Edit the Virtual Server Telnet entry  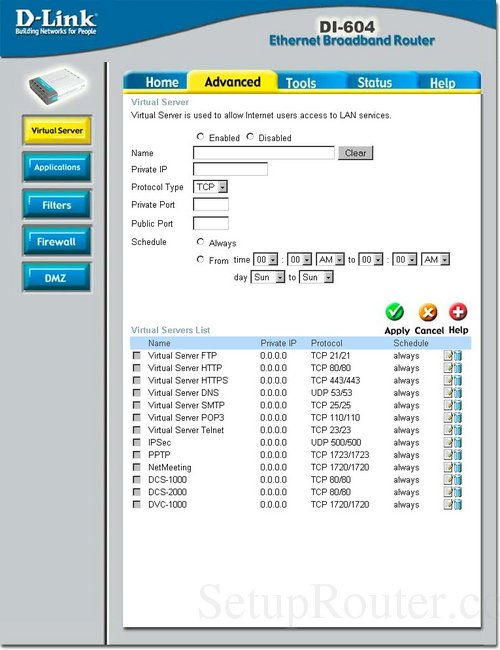coord(448,430)
